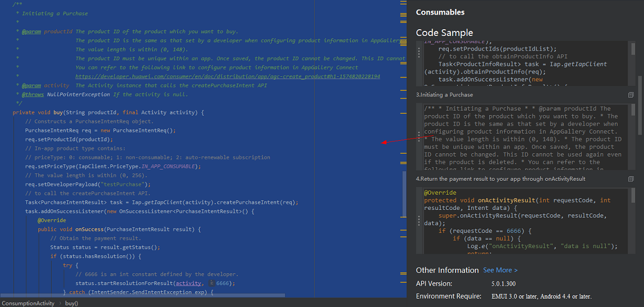Click the '@param activity' doc tag
Viewport: 644px width, 307px height.
(x=45, y=85)
